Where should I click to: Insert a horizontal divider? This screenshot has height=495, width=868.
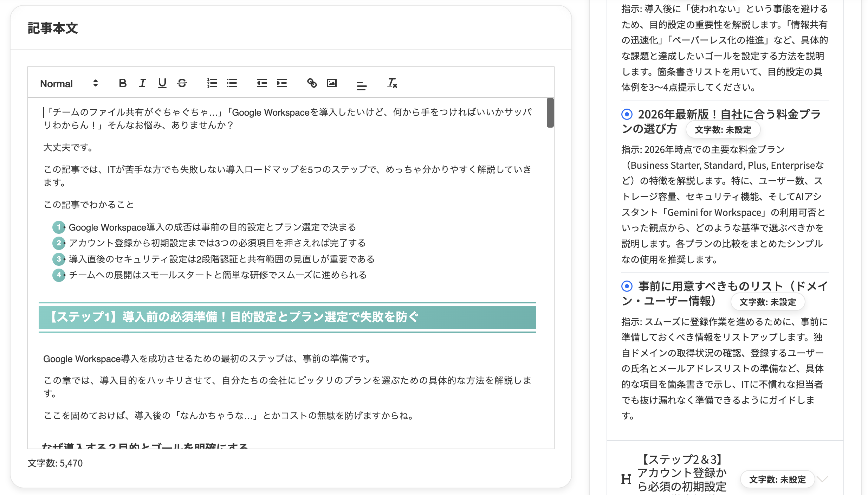[x=362, y=85]
